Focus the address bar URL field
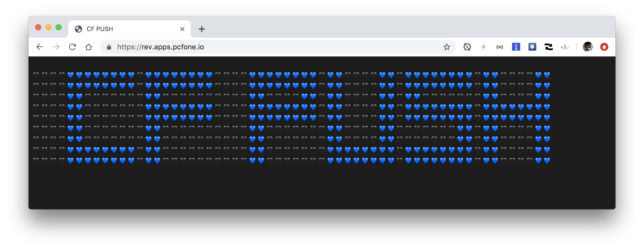This screenshot has height=250, width=644. click(278, 47)
